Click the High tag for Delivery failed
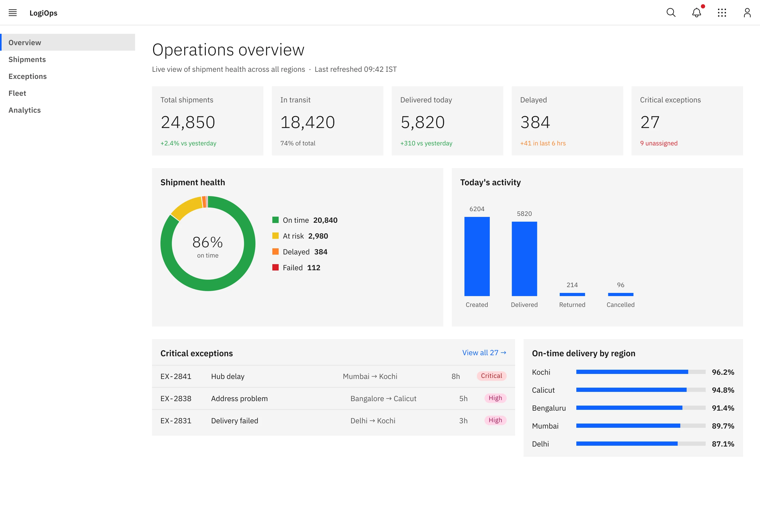 (x=495, y=420)
